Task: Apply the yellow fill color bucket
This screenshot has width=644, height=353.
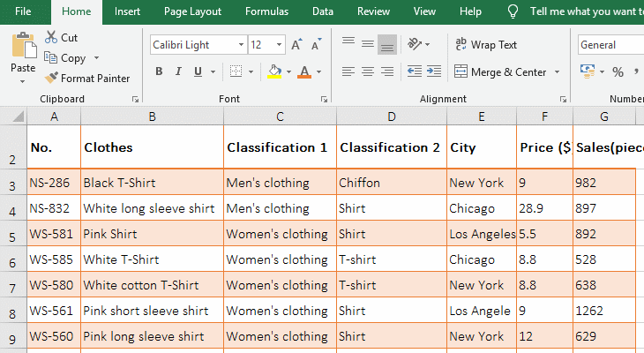Action: 274,71
